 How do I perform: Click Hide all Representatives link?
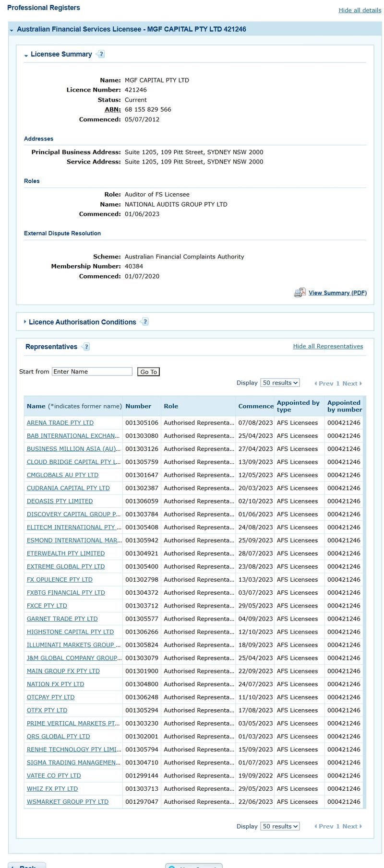click(x=328, y=346)
